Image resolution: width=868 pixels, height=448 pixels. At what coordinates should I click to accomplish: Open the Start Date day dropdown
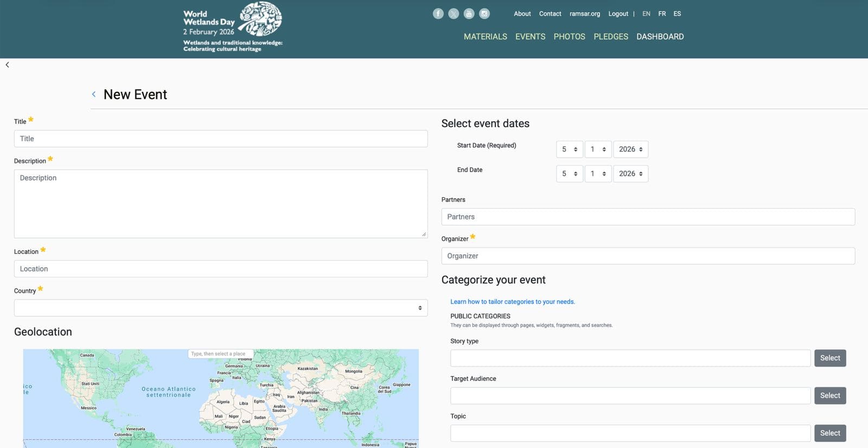tap(570, 149)
